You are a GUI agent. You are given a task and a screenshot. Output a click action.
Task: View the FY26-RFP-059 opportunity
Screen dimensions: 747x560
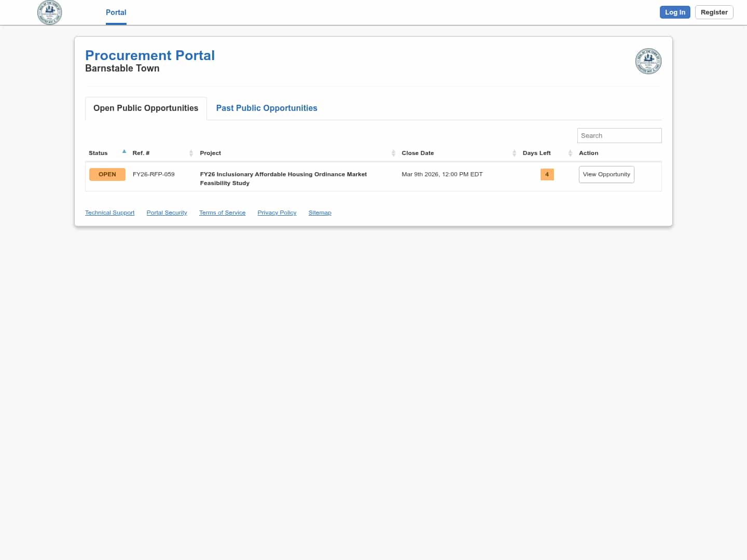606,174
